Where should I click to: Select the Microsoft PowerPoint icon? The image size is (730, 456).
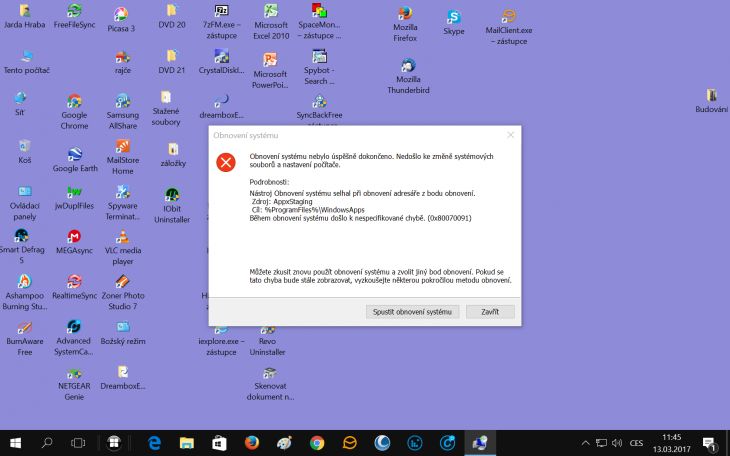270,71
